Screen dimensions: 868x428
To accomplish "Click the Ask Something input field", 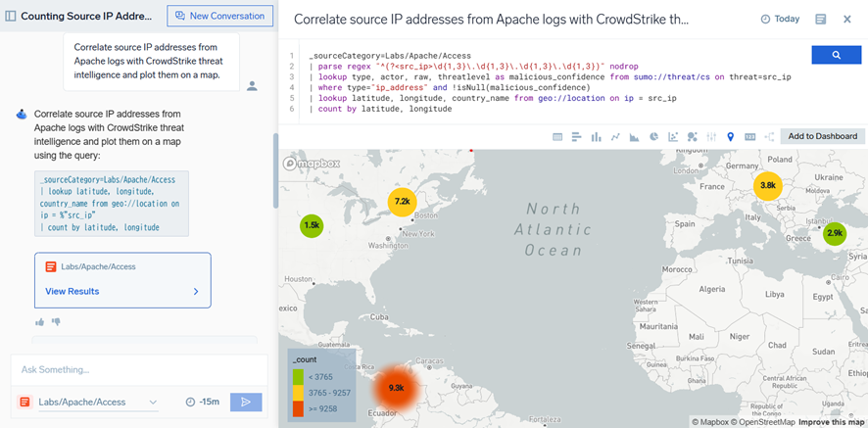I will click(137, 369).
